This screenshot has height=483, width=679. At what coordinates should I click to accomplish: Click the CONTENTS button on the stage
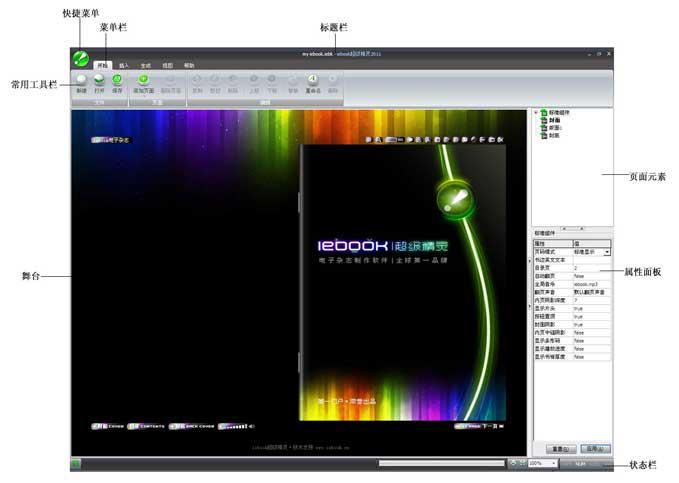click(146, 426)
